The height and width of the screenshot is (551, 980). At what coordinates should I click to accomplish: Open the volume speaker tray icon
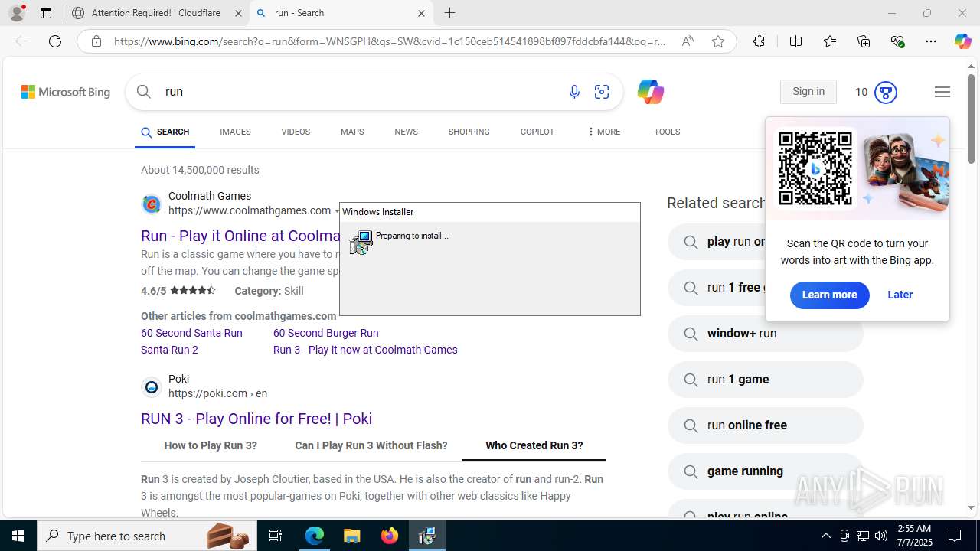[x=881, y=536]
